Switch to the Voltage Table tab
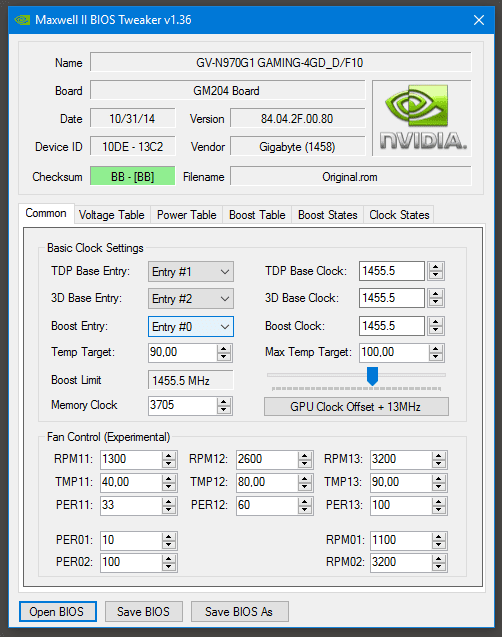This screenshot has height=637, width=502. pyautogui.click(x=112, y=214)
